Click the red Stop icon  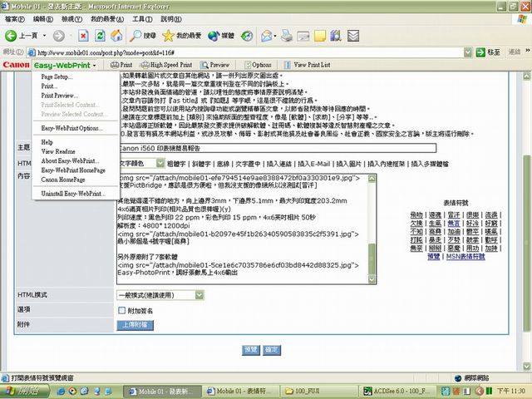tap(83, 36)
